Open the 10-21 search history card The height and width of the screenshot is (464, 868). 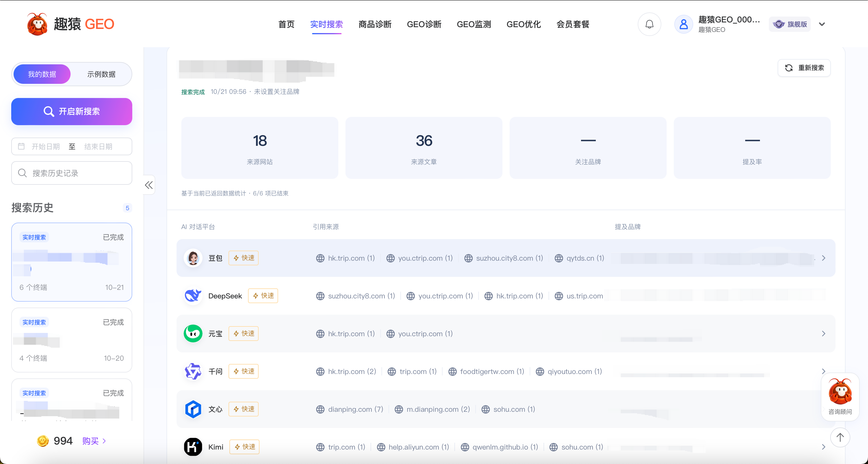72,262
